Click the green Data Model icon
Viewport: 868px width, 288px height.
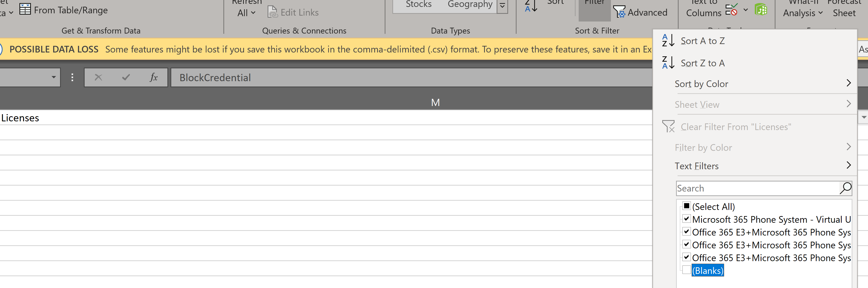pyautogui.click(x=761, y=9)
